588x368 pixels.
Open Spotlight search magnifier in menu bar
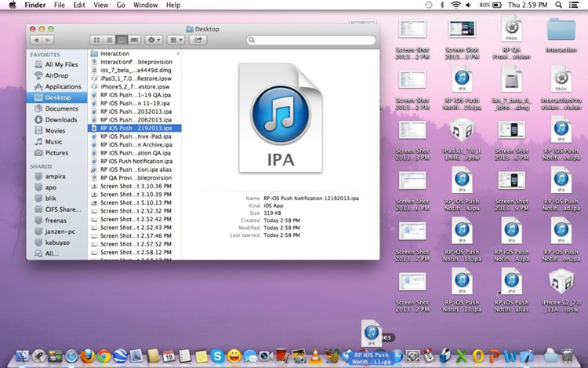point(560,5)
